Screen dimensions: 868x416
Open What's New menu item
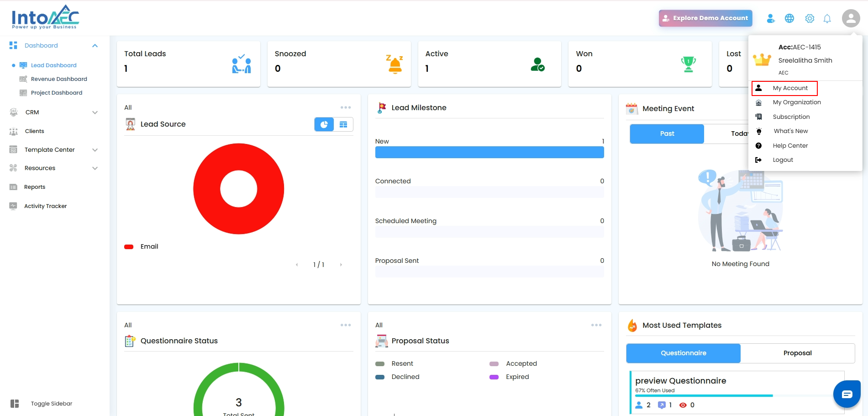tap(791, 131)
